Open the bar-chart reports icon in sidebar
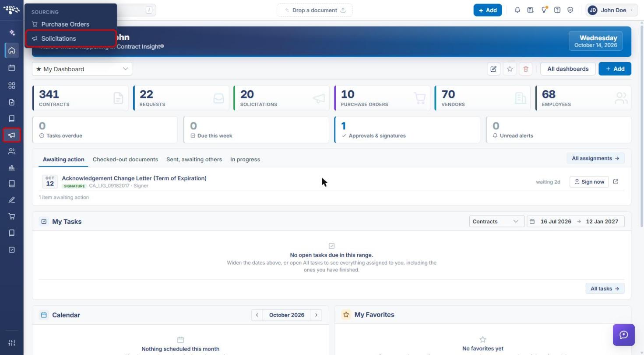644x355 pixels. click(x=12, y=167)
